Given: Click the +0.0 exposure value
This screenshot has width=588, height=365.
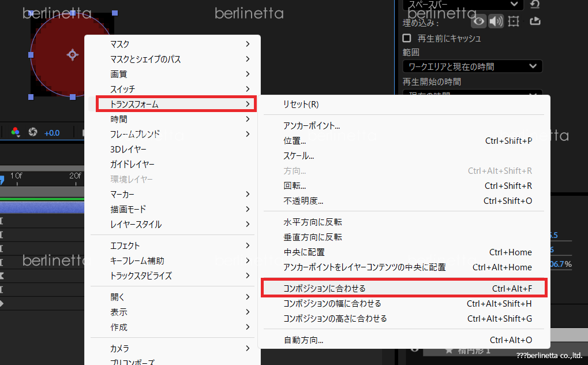Looking at the screenshot, I should point(52,133).
